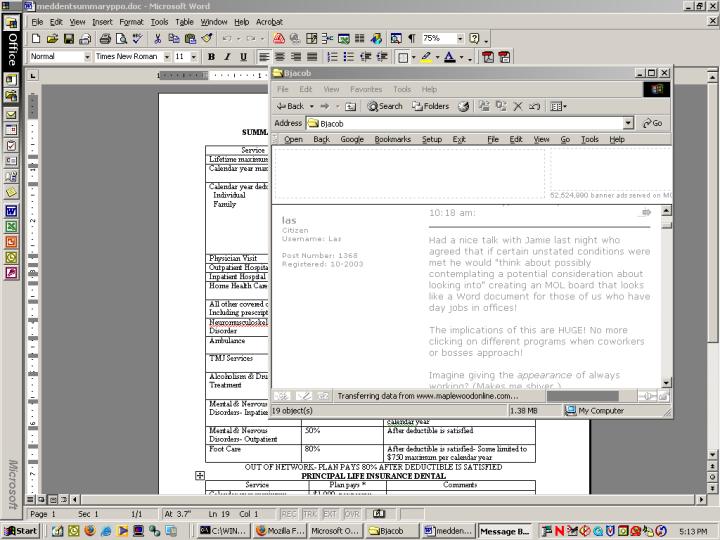Viewport: 720px width, 540px height.
Task: Expand the Back history dropdown in Bjacob
Action: click(311, 107)
